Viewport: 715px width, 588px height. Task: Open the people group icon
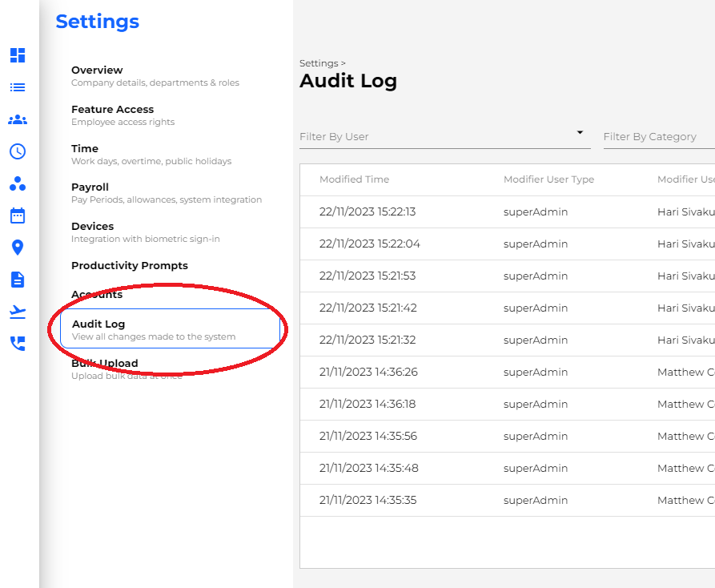point(18,119)
